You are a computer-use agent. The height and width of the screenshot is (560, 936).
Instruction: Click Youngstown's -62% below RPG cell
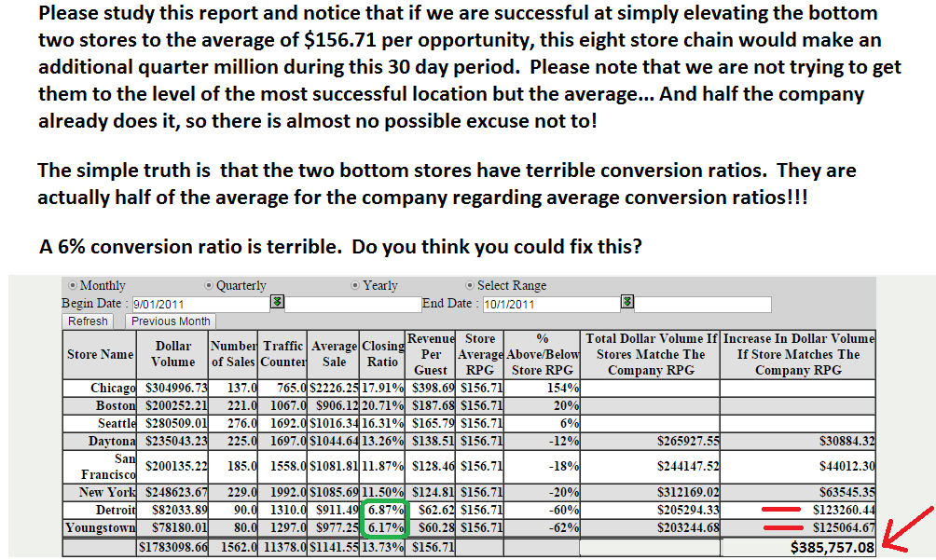click(542, 528)
